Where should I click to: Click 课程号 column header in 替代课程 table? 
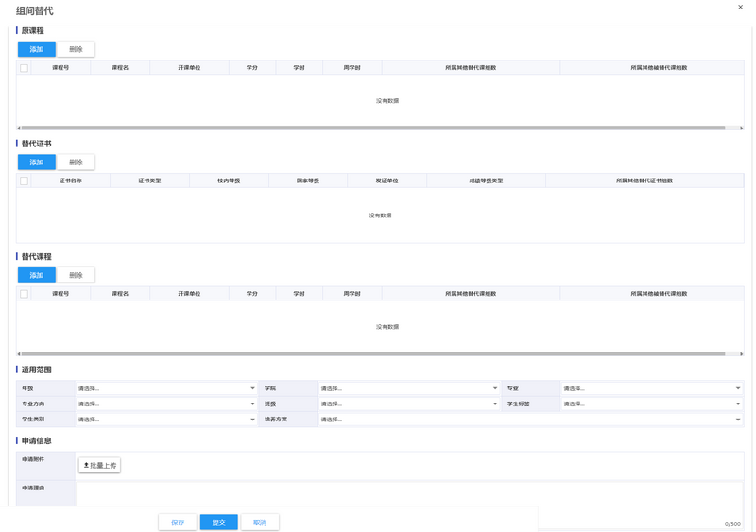pyautogui.click(x=60, y=294)
